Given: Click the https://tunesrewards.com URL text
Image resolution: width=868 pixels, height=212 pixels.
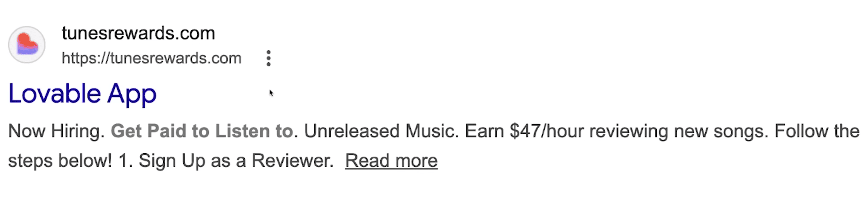Looking at the screenshot, I should (x=152, y=58).
